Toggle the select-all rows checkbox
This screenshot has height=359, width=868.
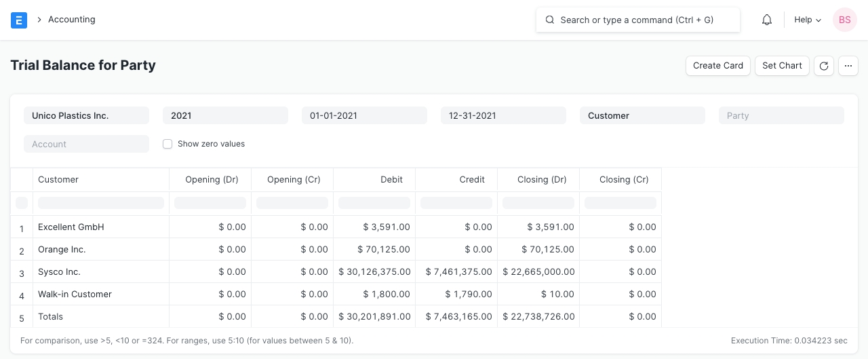click(22, 203)
